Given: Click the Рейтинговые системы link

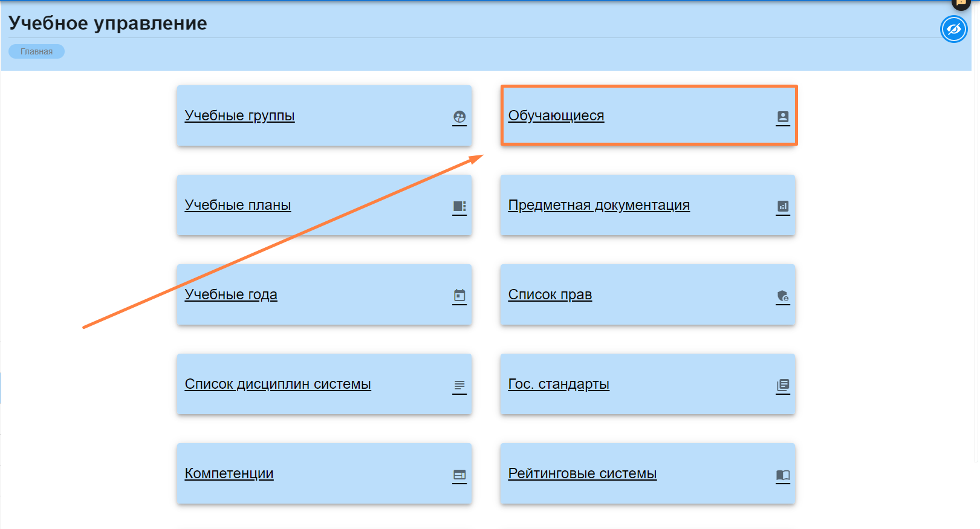Looking at the screenshot, I should click(582, 473).
